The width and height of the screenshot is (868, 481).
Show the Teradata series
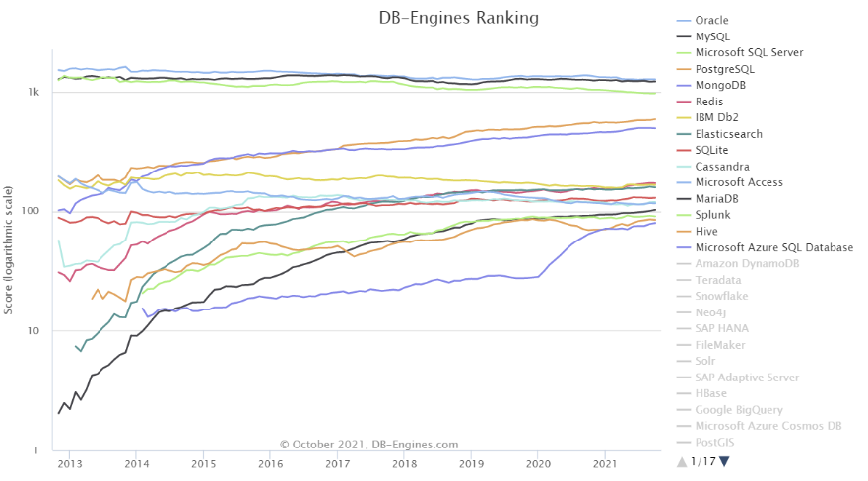pos(708,280)
